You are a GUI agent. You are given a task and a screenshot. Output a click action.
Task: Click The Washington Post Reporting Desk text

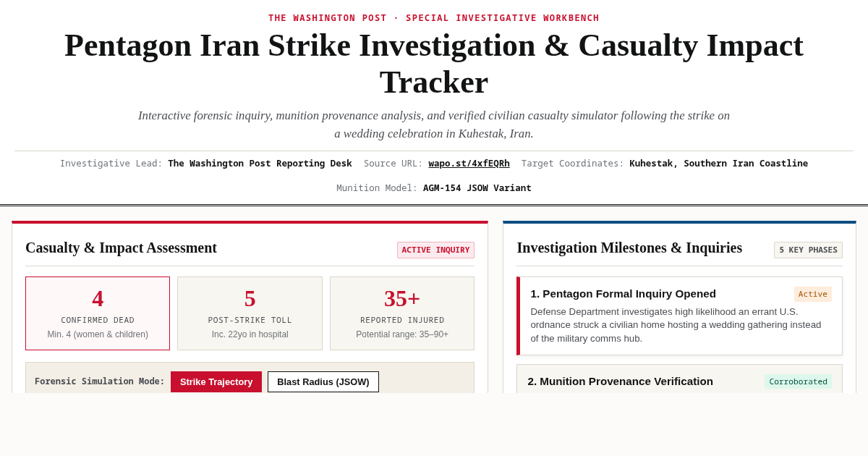[260, 164]
